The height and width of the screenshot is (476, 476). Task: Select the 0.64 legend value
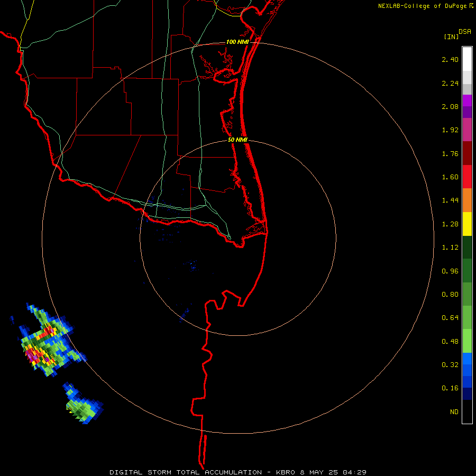click(x=450, y=318)
